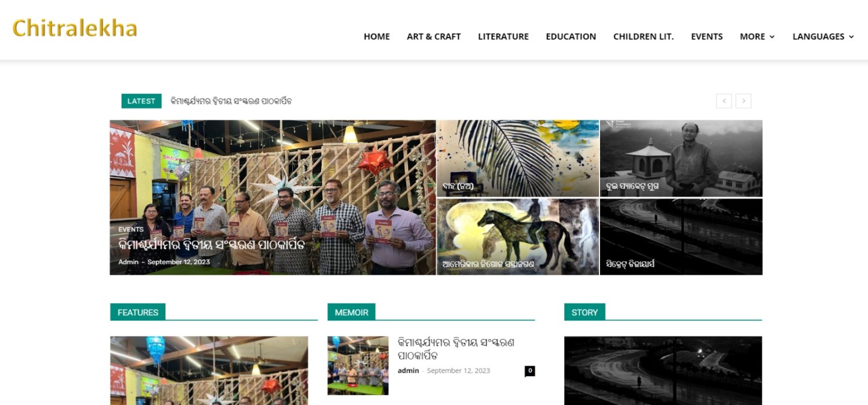Screen dimensions: 868x405
Task: Click the LATEST ticker headline link
Action: (231, 101)
